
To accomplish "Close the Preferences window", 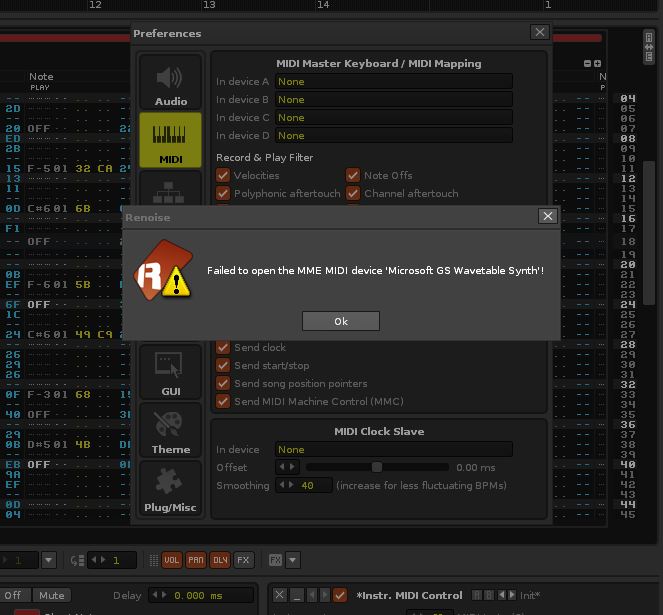I will point(540,32).
